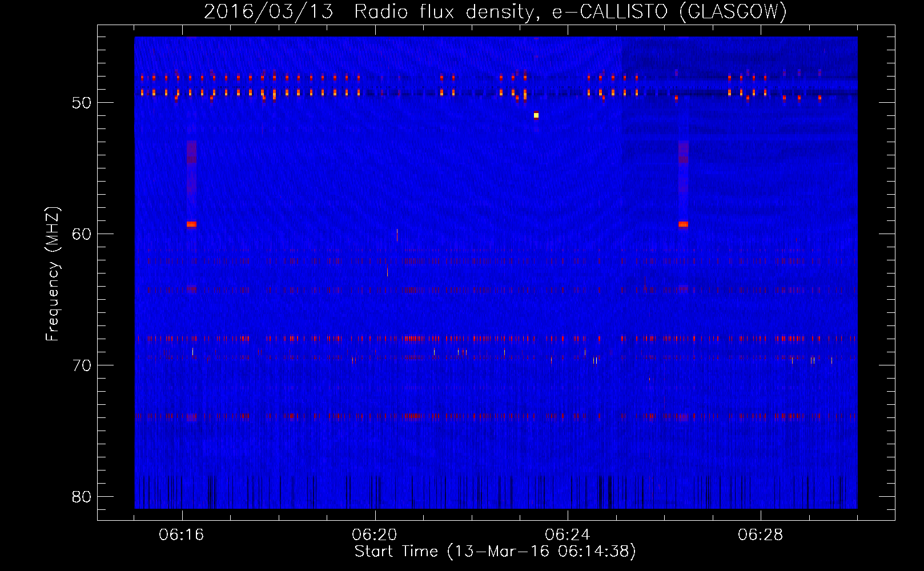The height and width of the screenshot is (571, 924).
Task: Click the 50 frequency tick label
Action: [x=82, y=103]
